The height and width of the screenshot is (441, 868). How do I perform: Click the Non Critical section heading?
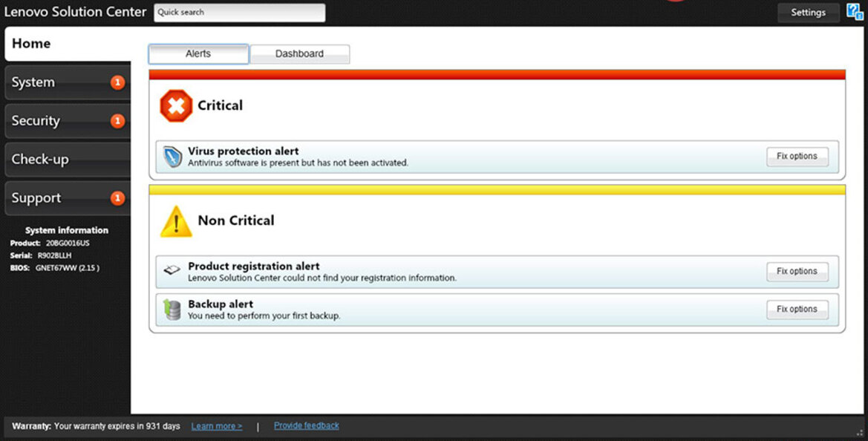pos(236,220)
